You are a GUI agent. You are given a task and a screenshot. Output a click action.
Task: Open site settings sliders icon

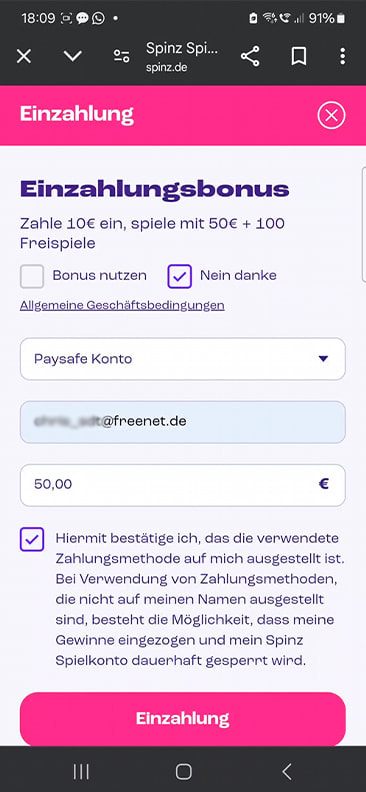coord(121,57)
